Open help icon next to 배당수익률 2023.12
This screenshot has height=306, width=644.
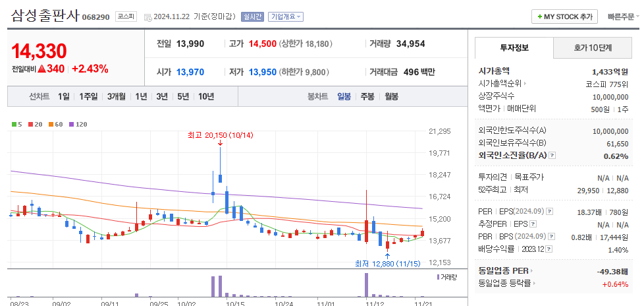coord(549,249)
